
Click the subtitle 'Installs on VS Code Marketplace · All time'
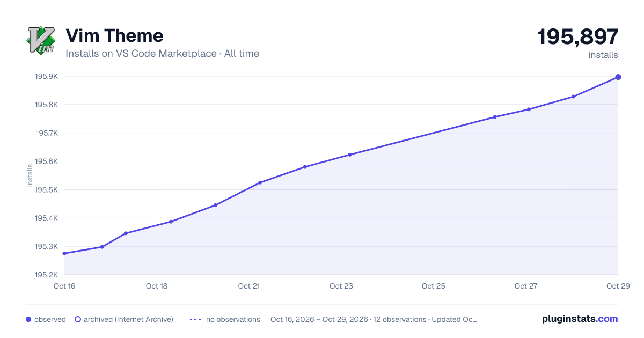[x=162, y=54]
